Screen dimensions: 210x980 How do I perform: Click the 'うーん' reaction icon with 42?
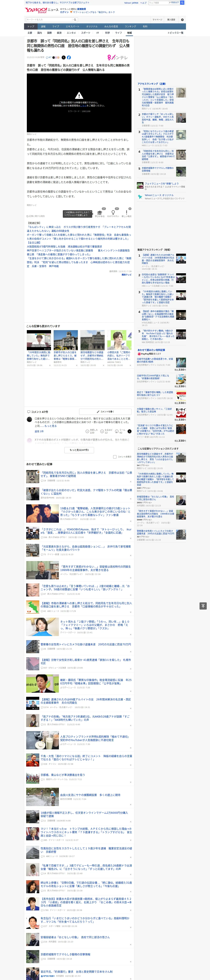(117, 431)
